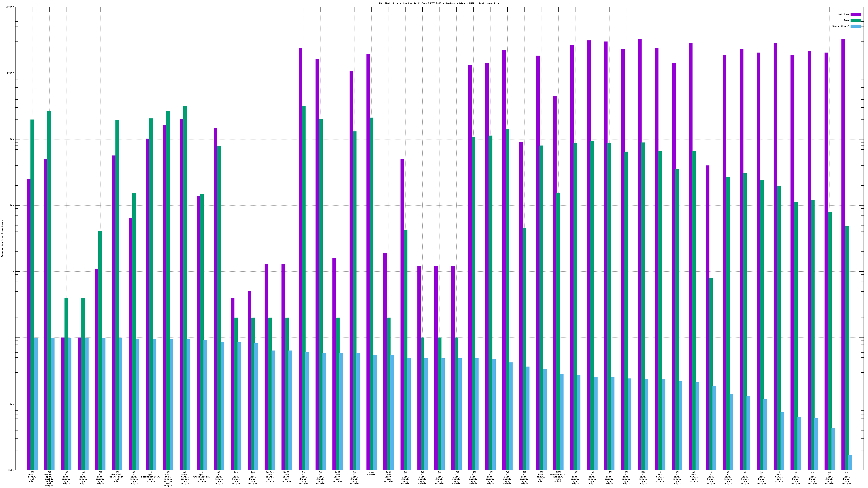Click the dnsbl-3.uceprotect.net origin label
The image size is (868, 488).
[117, 477]
